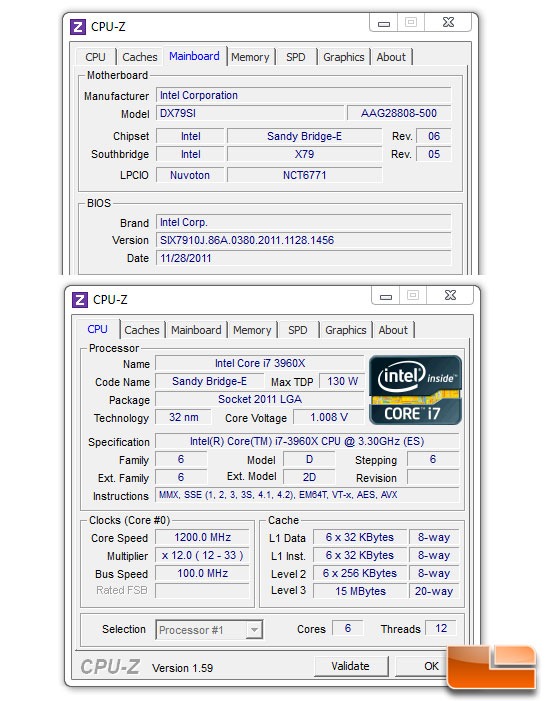
Task: Click the Bus Speed value 100.0 MHz
Action: (203, 573)
